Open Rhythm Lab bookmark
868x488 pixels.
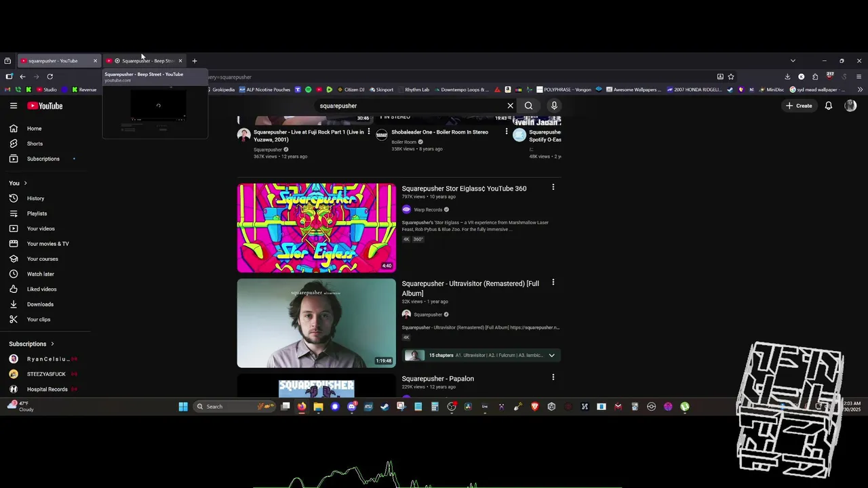[x=414, y=89]
